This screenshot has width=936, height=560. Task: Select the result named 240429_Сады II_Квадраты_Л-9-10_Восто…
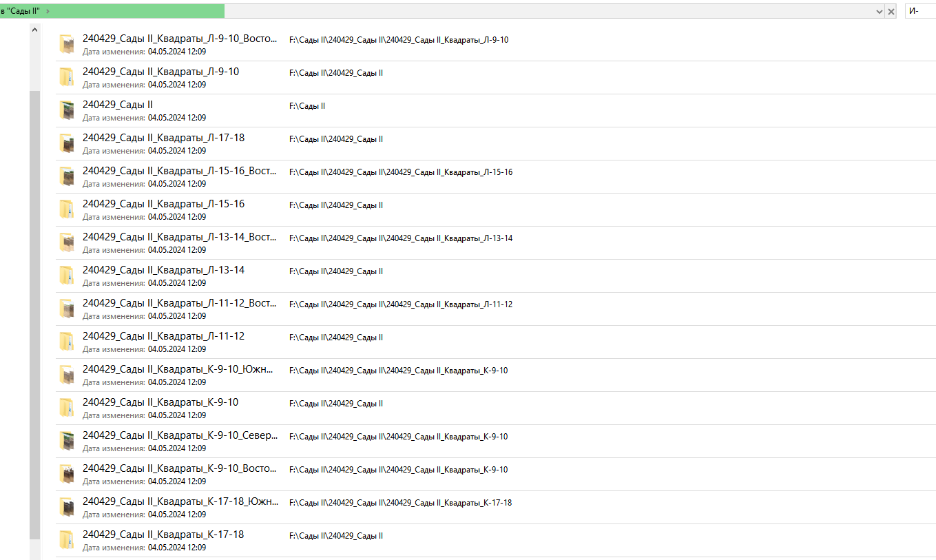[x=179, y=39]
